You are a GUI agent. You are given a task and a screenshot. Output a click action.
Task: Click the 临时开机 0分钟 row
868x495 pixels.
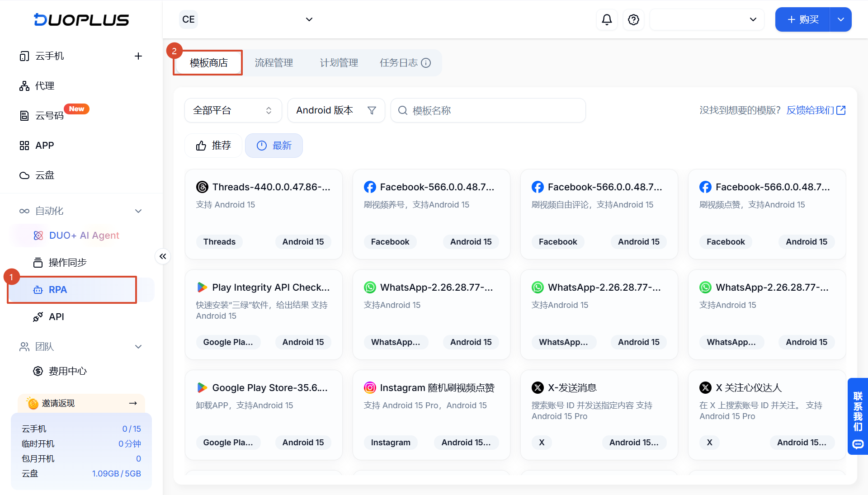click(81, 444)
